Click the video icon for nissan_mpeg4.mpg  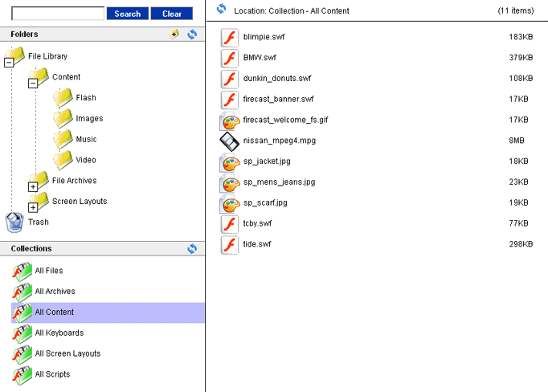230,141
